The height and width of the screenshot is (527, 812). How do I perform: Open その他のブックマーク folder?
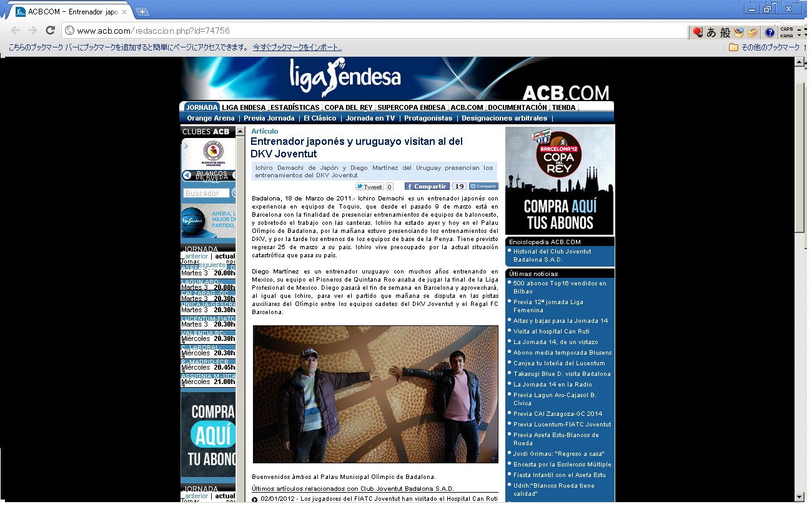tap(764, 47)
